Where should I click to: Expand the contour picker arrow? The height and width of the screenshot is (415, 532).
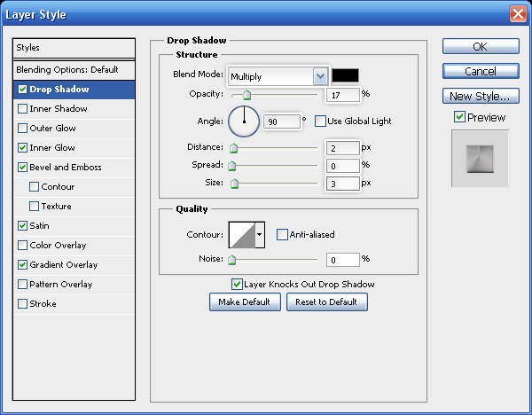[260, 234]
